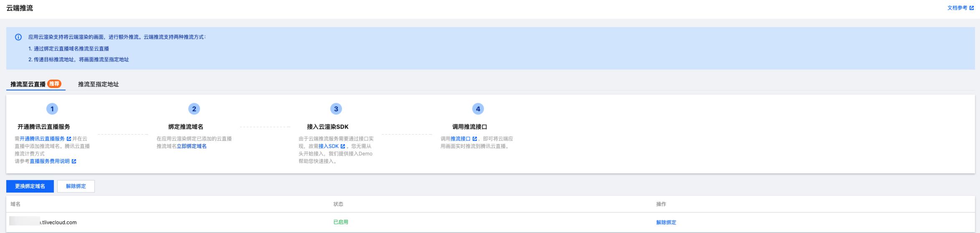
Task: Open the 接入SDK link in step 3
Action: pyautogui.click(x=329, y=146)
